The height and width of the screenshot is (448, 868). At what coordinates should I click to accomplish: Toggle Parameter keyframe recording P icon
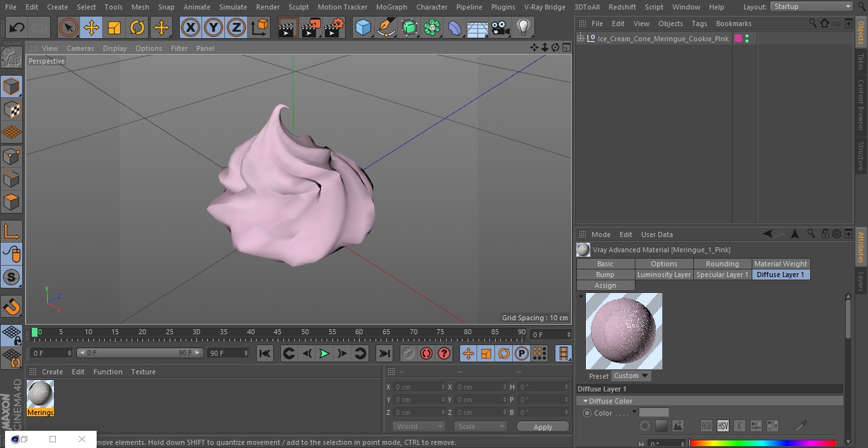pos(522,353)
